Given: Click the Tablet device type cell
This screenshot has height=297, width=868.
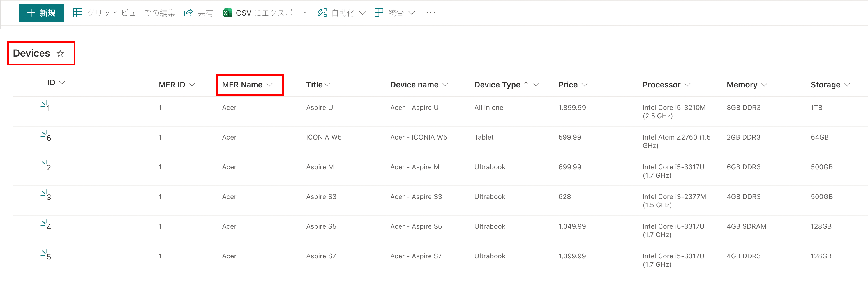Looking at the screenshot, I should click(x=484, y=137).
